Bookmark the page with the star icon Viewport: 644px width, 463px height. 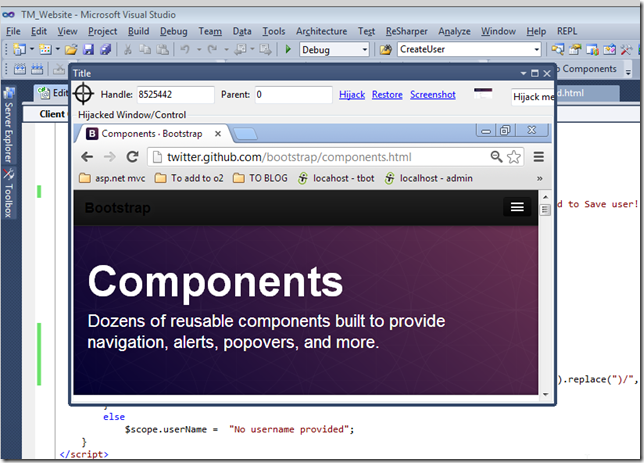(513, 157)
